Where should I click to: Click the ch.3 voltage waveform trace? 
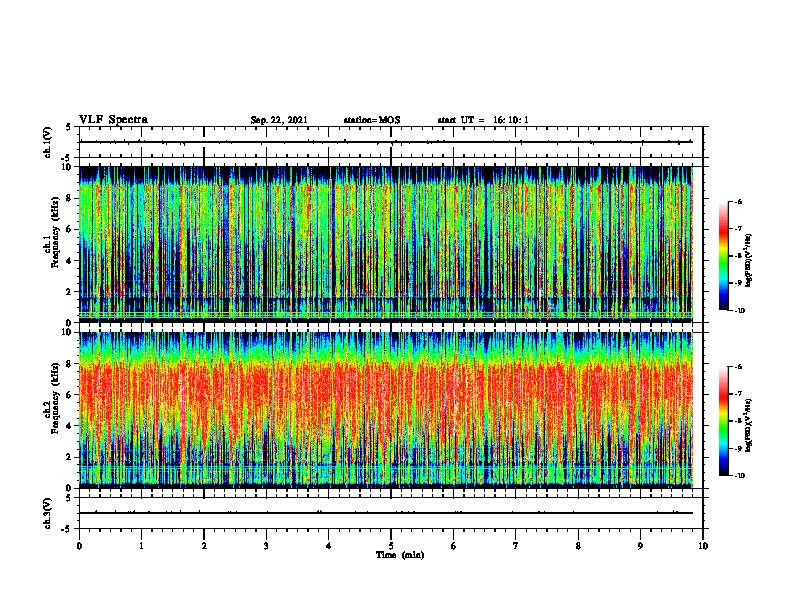point(386,513)
